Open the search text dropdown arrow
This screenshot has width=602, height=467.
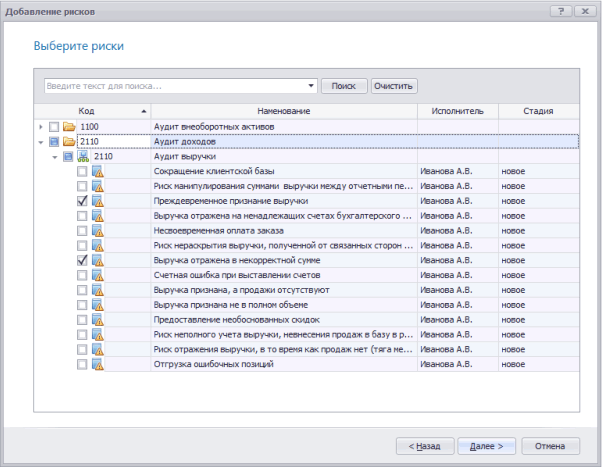pyautogui.click(x=311, y=86)
